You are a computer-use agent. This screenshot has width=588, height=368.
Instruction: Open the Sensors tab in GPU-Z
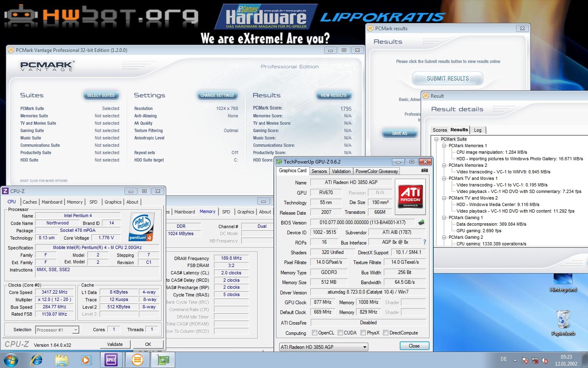coord(319,171)
